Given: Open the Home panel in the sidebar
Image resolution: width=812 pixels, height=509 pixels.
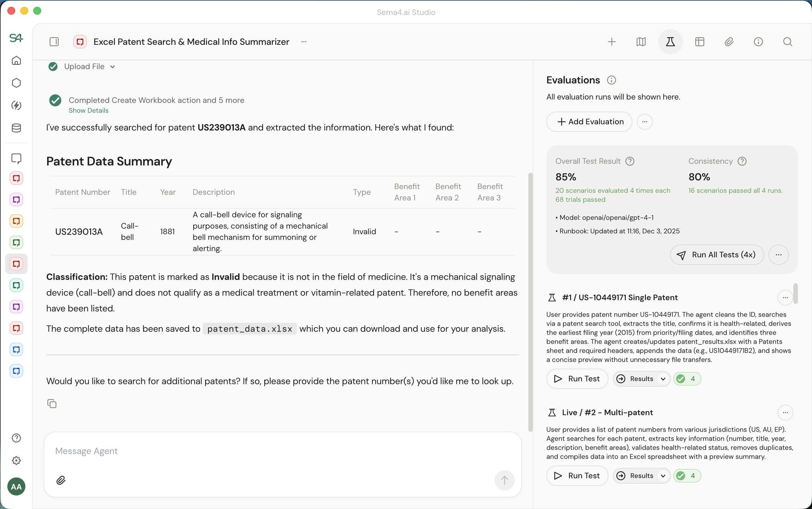Looking at the screenshot, I should coord(16,61).
